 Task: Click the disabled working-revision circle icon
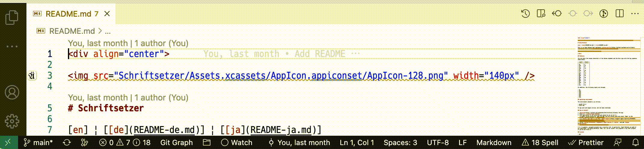click(x=572, y=14)
